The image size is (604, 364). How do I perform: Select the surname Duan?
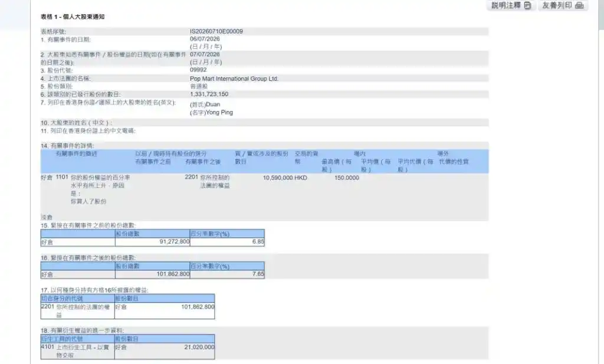point(213,104)
